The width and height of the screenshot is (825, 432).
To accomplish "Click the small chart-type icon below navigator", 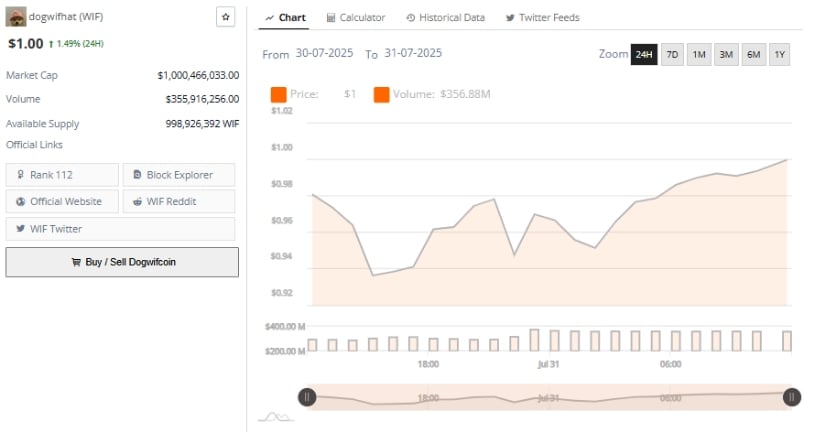I will (276, 417).
